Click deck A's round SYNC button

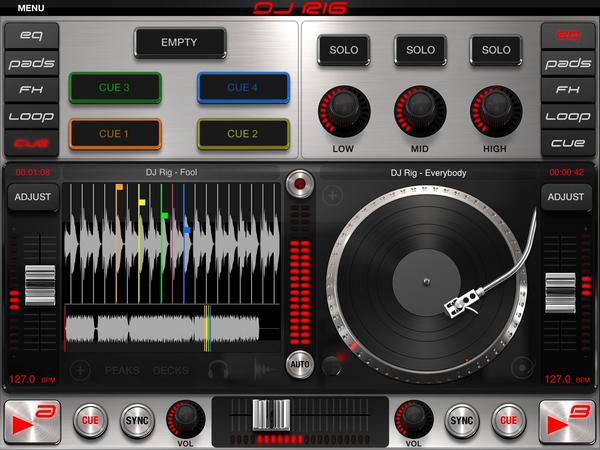coord(137,421)
